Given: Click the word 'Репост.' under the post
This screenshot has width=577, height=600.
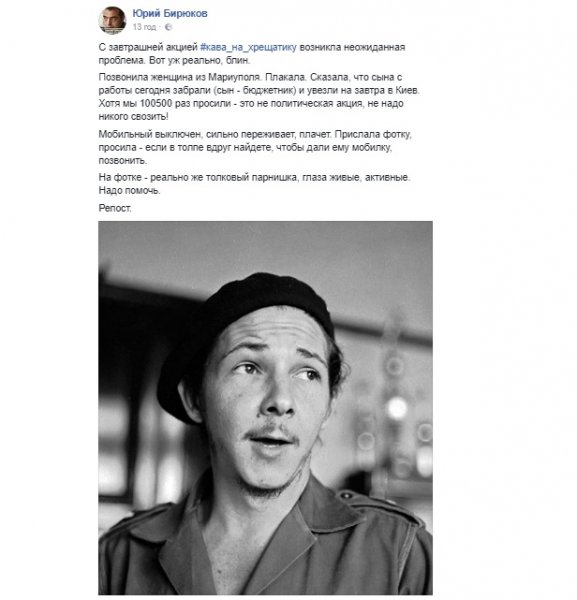Looking at the screenshot, I should click(115, 208).
